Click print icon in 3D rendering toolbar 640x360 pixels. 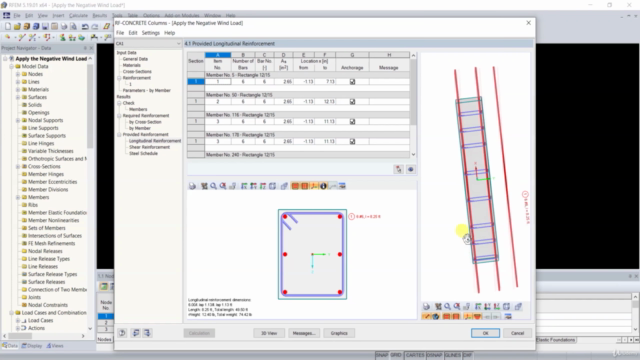point(427,307)
